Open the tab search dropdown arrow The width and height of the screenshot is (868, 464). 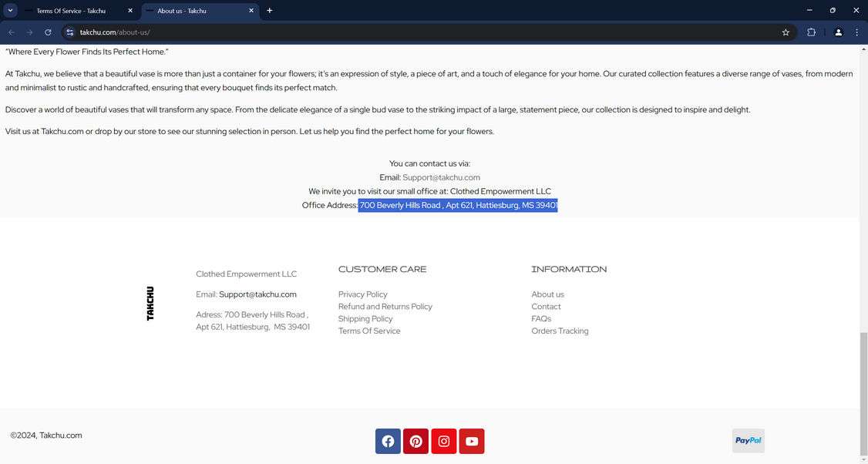pos(10,11)
